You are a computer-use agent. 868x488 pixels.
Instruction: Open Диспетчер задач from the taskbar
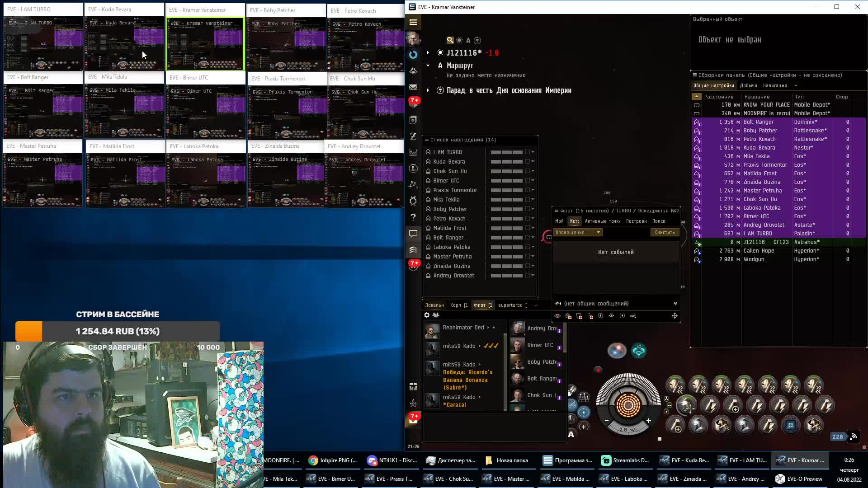(x=451, y=460)
